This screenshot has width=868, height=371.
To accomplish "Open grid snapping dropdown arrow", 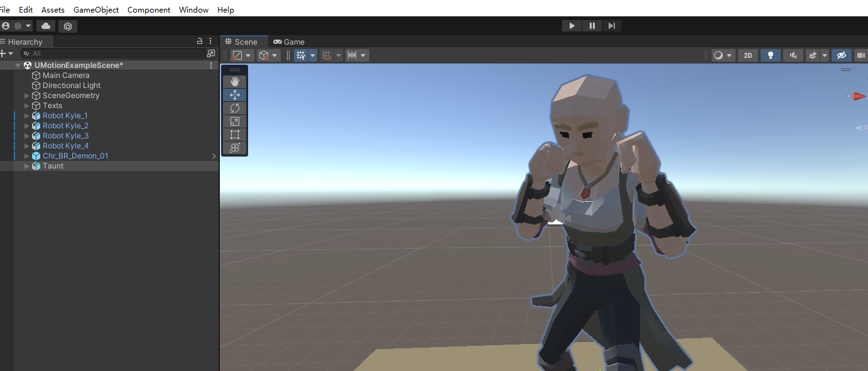I will pyautogui.click(x=339, y=55).
